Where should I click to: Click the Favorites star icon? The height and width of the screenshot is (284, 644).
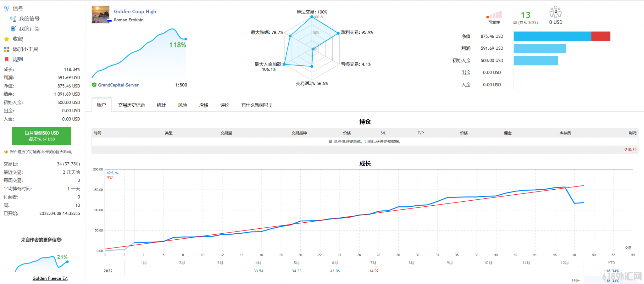[x=7, y=39]
